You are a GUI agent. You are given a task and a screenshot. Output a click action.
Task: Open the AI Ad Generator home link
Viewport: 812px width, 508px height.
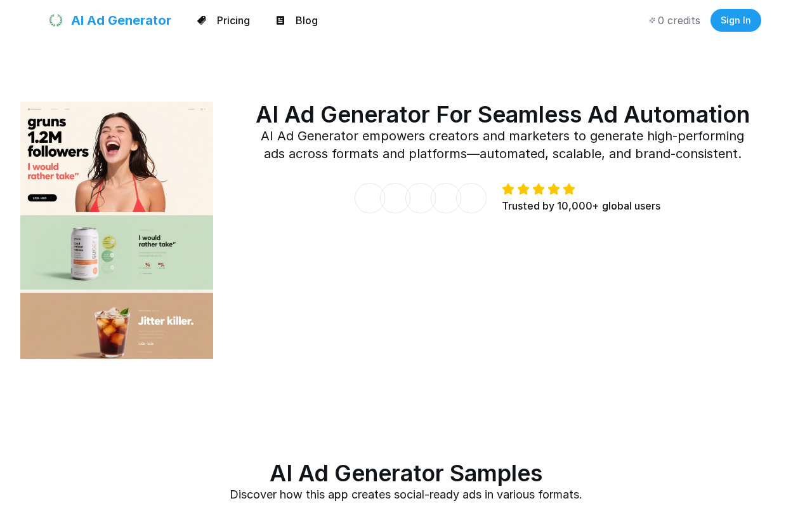pyautogui.click(x=121, y=20)
